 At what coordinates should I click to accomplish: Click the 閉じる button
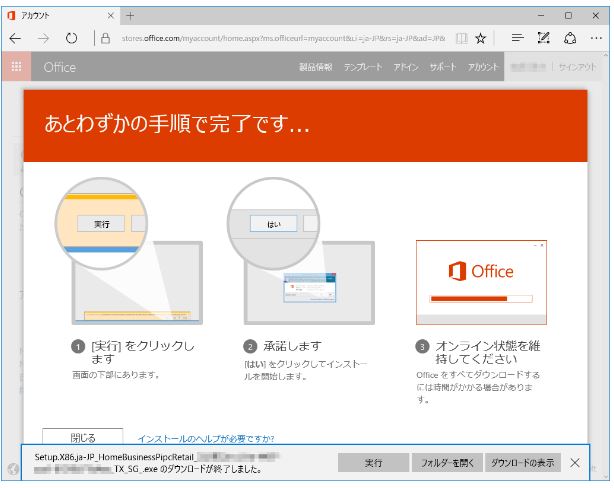click(x=83, y=437)
